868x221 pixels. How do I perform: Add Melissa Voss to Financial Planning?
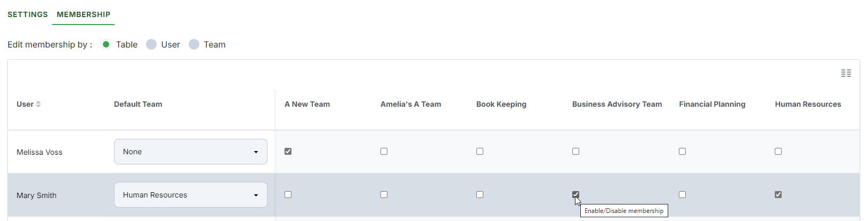click(x=683, y=152)
